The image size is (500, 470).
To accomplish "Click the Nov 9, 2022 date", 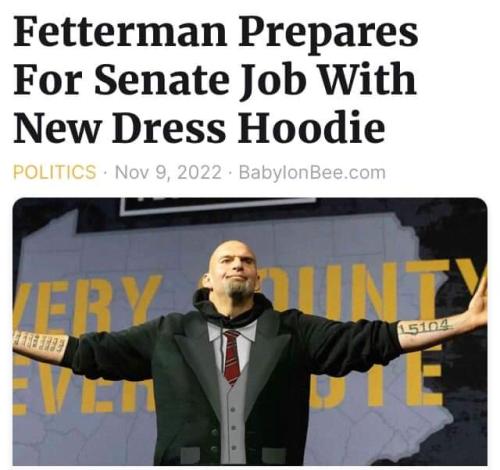I will [x=168, y=172].
